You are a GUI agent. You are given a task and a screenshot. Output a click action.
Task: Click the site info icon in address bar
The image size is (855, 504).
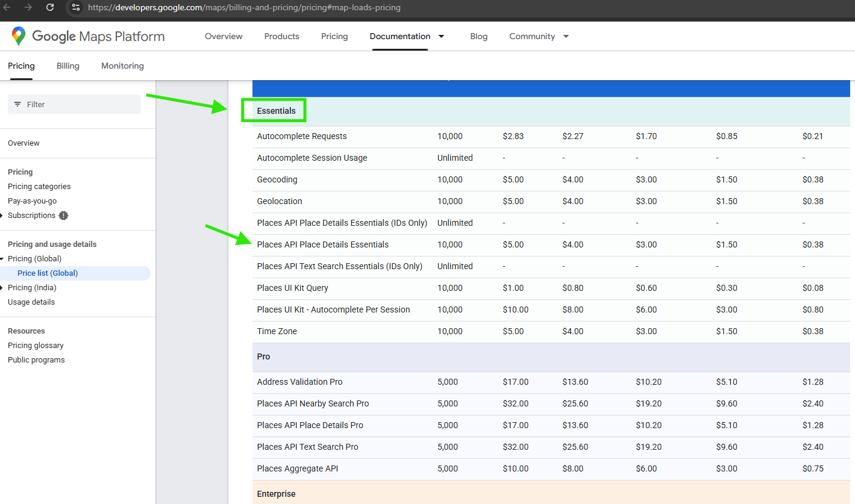pyautogui.click(x=76, y=7)
